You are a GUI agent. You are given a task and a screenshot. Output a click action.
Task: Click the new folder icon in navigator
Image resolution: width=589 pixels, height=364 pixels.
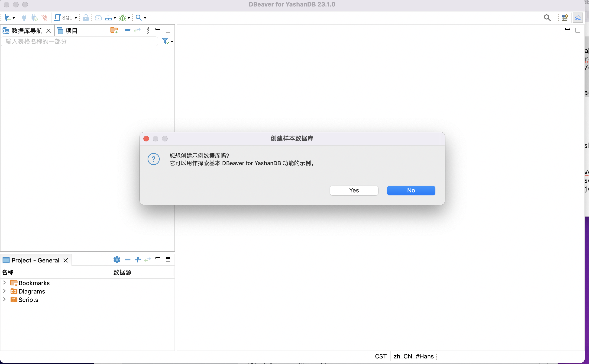pos(114,30)
